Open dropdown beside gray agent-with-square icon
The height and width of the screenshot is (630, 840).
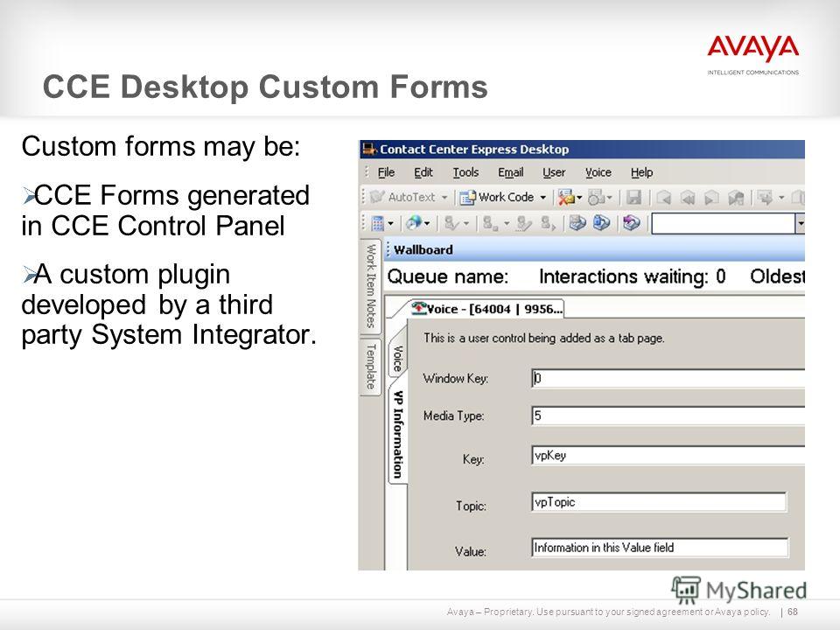click(507, 223)
